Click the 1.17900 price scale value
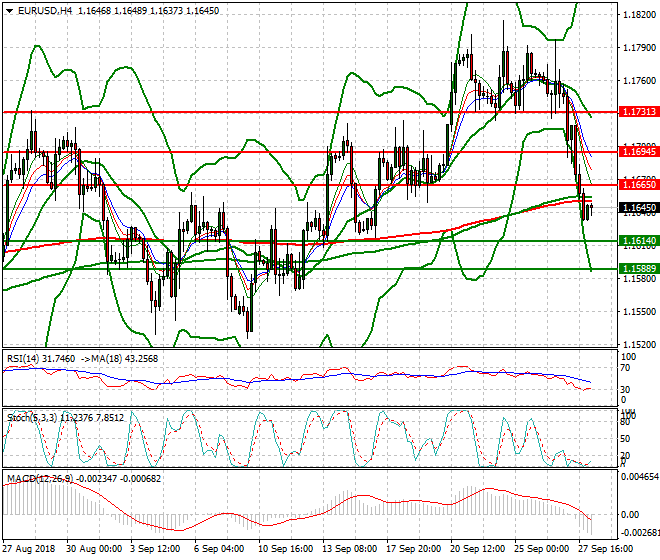660x560 pixels. click(x=639, y=48)
